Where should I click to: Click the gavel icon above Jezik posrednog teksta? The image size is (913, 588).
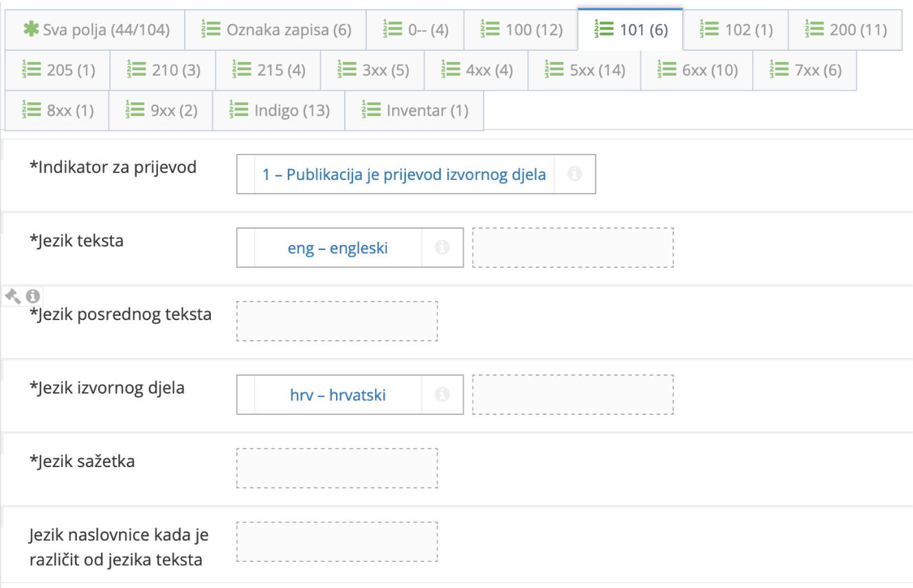tap(12, 295)
